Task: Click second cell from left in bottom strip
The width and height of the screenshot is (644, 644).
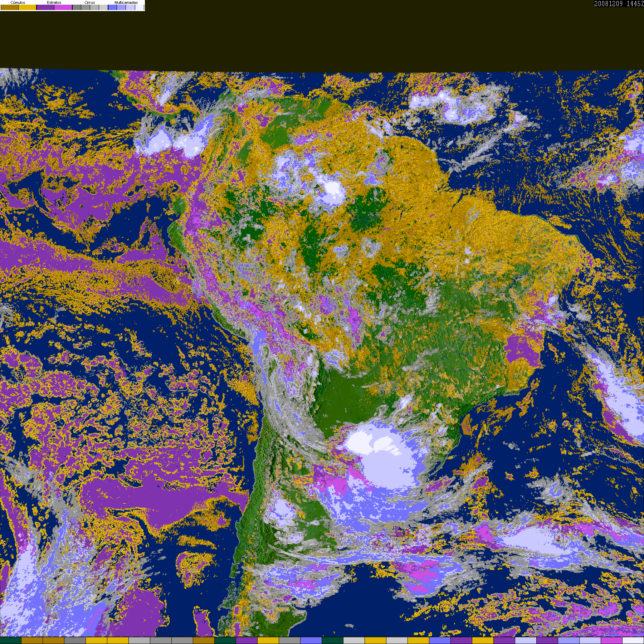Action: (x=32, y=640)
